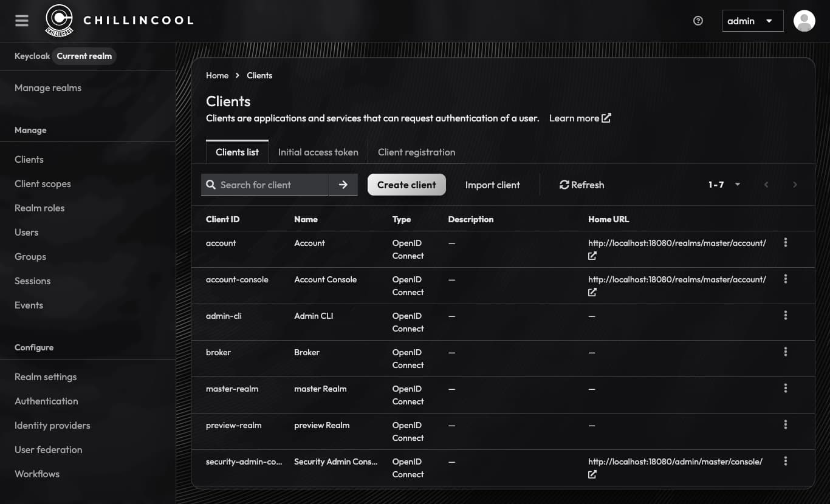The height and width of the screenshot is (504, 830).
Task: Open the account client ID link
Action: [221, 243]
